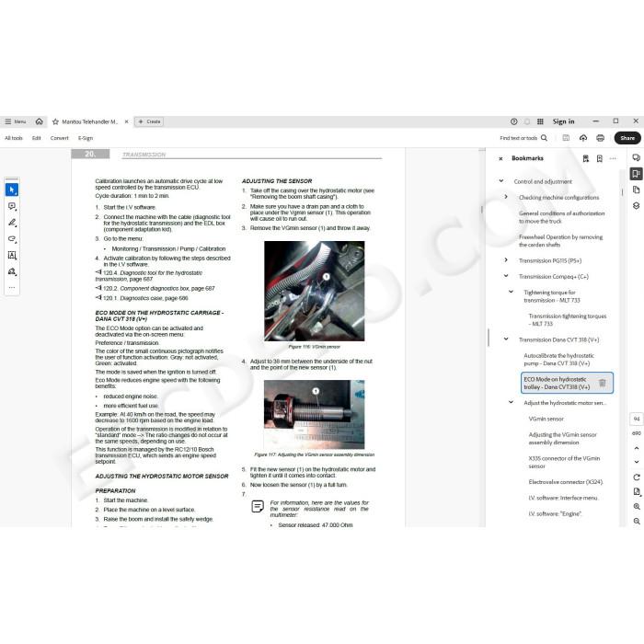Close the Manitou Telehandler tab

pos(127,121)
